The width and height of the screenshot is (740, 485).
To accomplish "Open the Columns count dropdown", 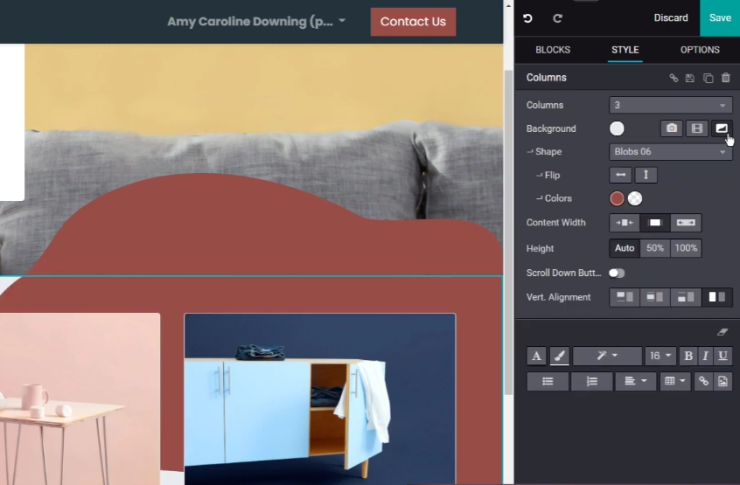I will [671, 105].
